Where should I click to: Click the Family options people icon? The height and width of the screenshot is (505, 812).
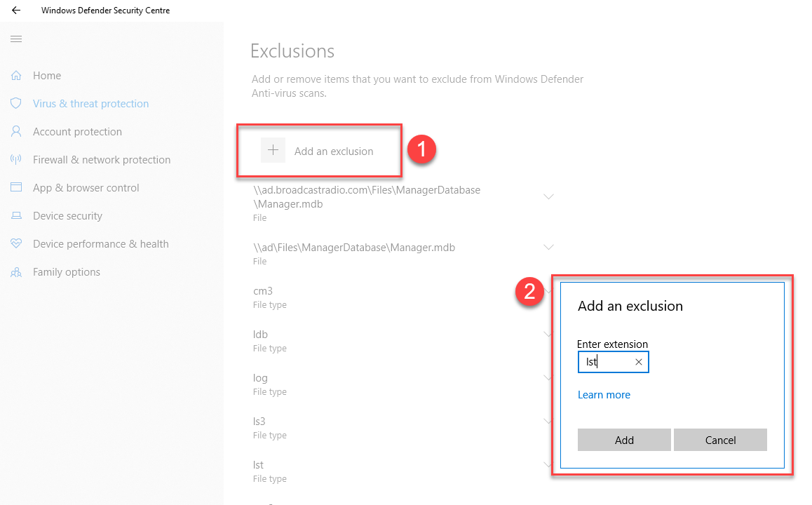pos(16,272)
